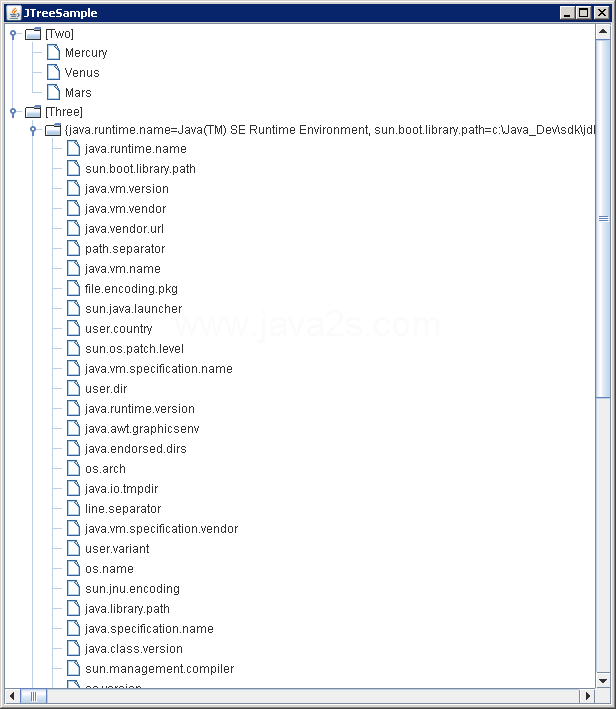The image size is (616, 709).
Task: Collapse the [Three] tree node handle
Action: pyautogui.click(x=13, y=112)
